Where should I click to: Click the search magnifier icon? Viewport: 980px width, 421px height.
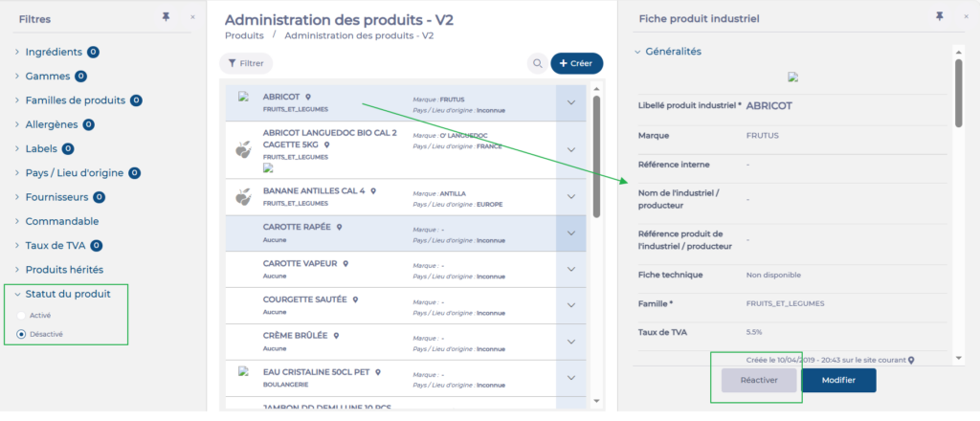pos(536,63)
